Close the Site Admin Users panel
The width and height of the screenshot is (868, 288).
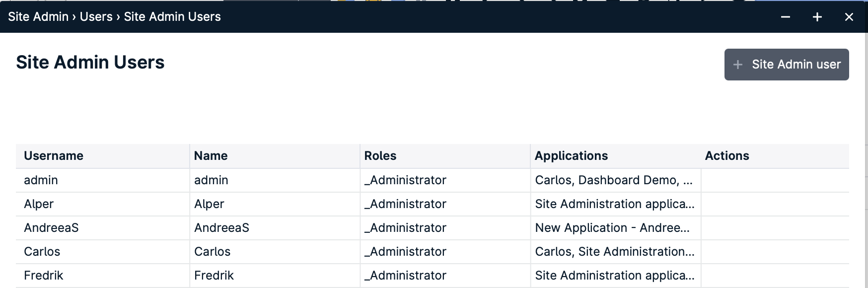click(x=849, y=17)
